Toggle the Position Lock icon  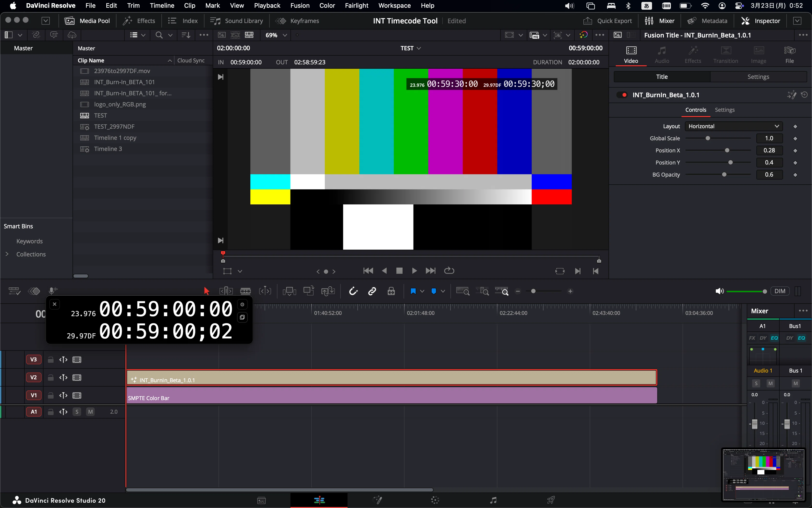click(x=391, y=291)
